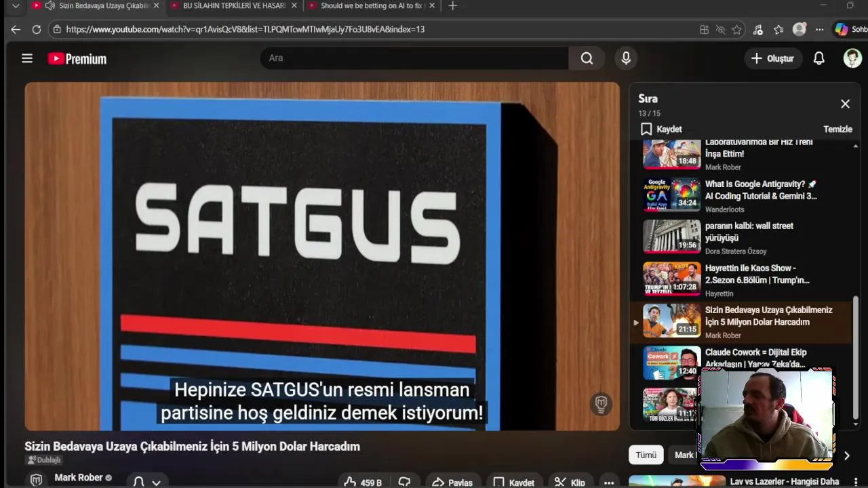
Task: Bookmark page with the star icon
Action: [x=736, y=29]
